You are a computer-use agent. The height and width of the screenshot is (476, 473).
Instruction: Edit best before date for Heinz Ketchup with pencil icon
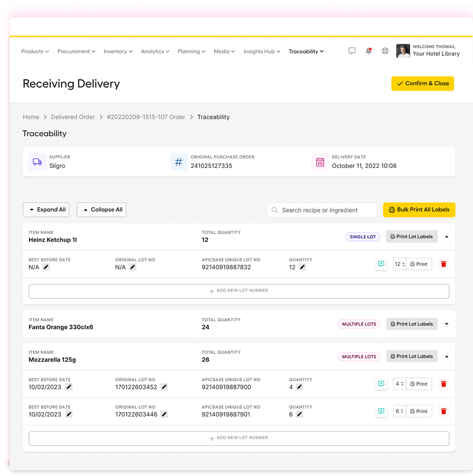click(x=46, y=267)
